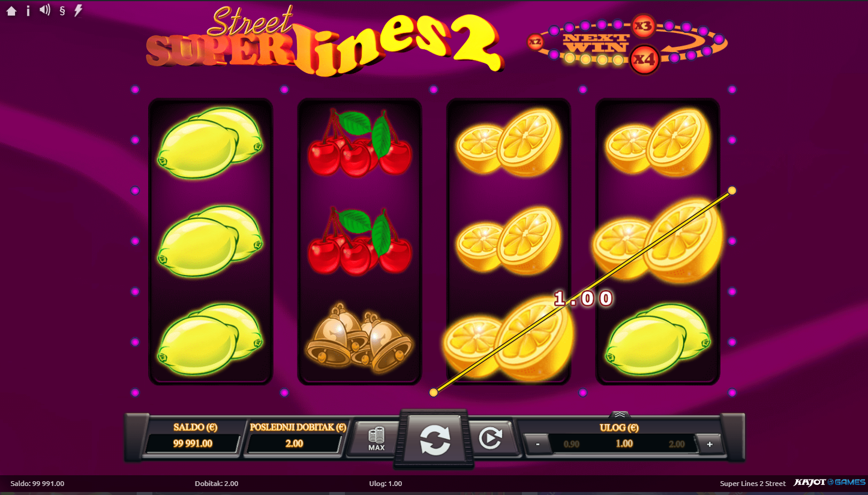Open the paragraph rules icon
Image resolution: width=868 pixels, height=495 pixels.
coord(62,11)
